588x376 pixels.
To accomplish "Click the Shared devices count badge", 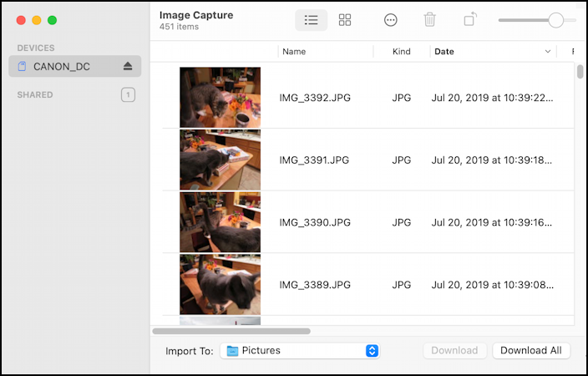I will click(128, 95).
